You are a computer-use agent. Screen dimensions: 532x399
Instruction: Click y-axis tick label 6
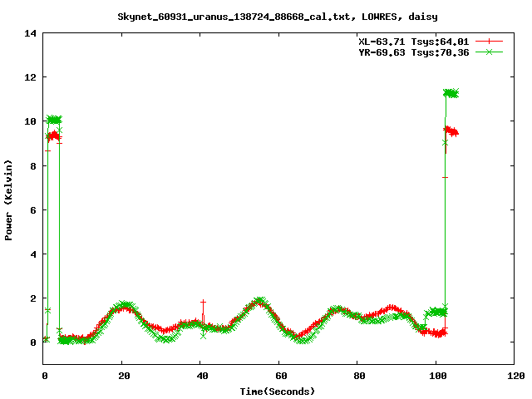(33, 210)
